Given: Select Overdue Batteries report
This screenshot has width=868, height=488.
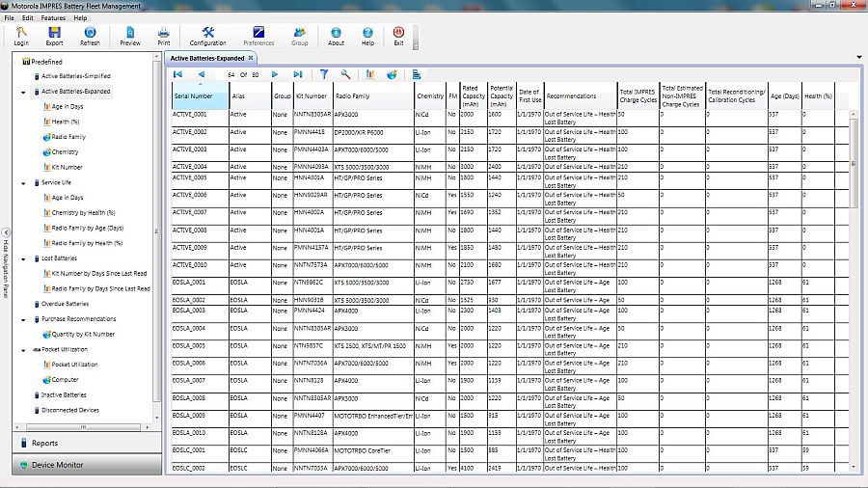Looking at the screenshot, I should pyautogui.click(x=65, y=304).
